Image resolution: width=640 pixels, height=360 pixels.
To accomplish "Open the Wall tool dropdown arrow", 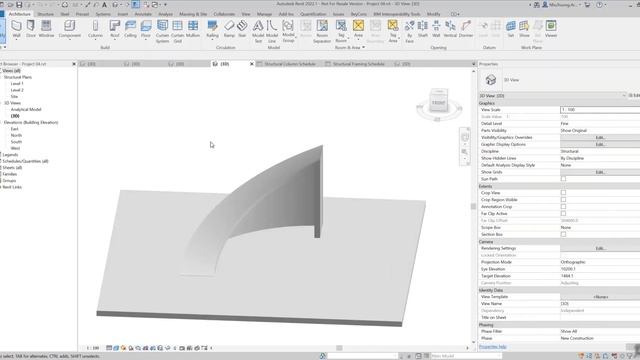I will [16, 40].
